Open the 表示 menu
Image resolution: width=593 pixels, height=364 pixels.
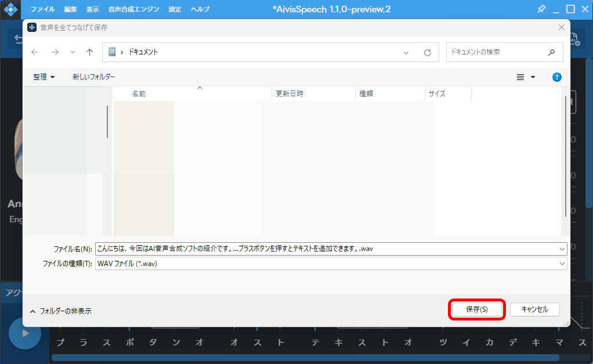point(92,9)
